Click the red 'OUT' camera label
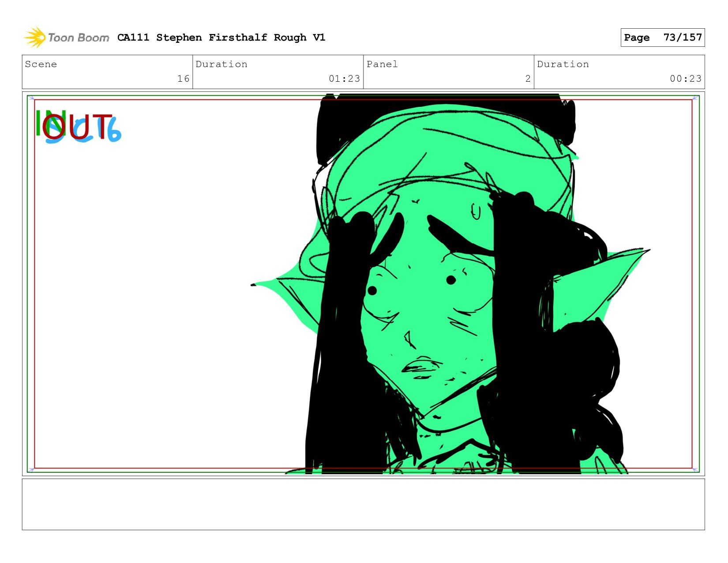The image size is (728, 563). coord(77,127)
